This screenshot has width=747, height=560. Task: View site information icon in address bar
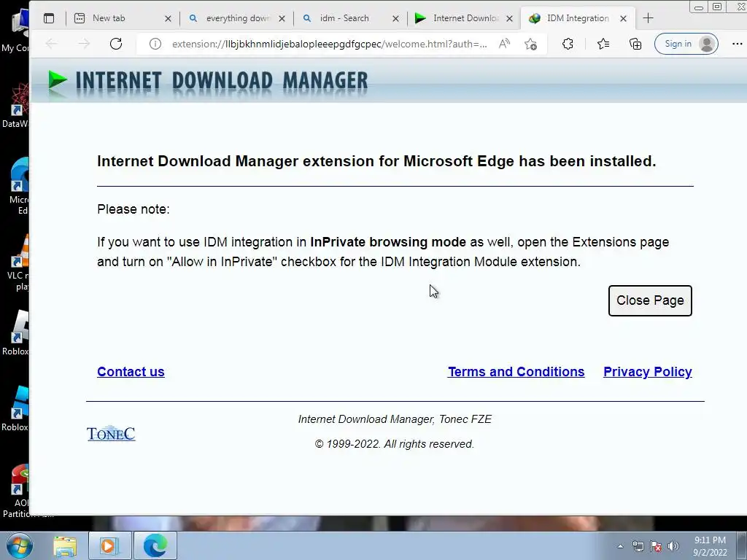[155, 44]
